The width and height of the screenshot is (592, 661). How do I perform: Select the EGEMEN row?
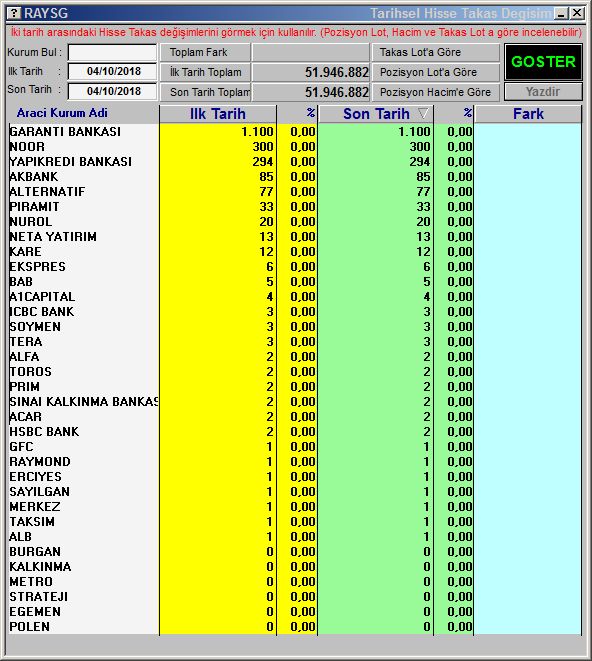click(295, 612)
